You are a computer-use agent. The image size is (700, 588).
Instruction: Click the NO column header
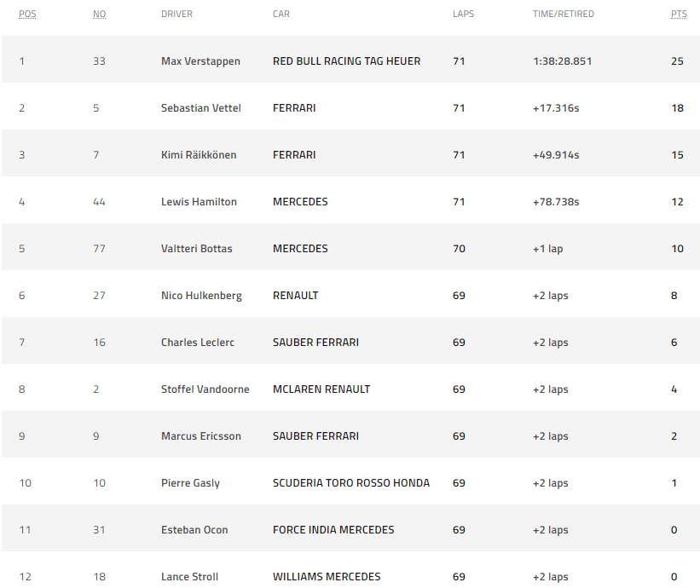(x=99, y=14)
